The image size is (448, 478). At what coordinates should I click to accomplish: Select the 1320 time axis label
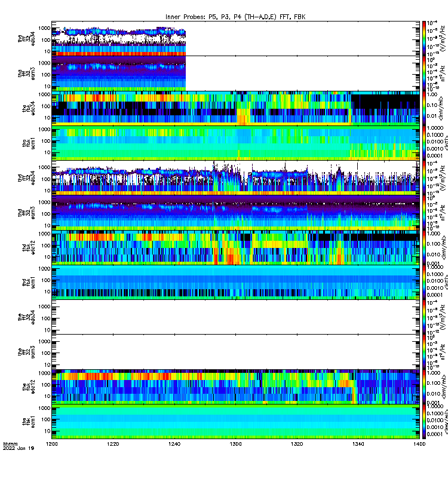[x=297, y=444]
